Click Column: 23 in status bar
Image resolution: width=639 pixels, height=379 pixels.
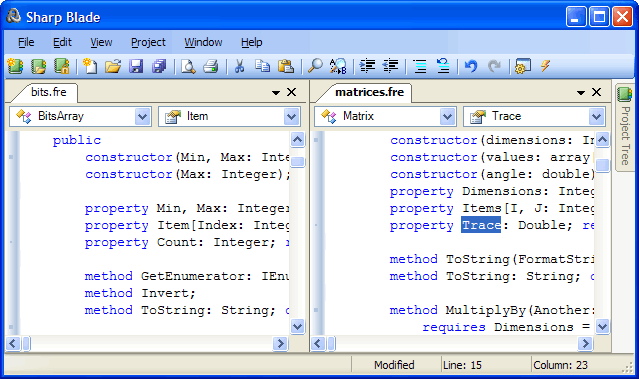click(x=560, y=365)
